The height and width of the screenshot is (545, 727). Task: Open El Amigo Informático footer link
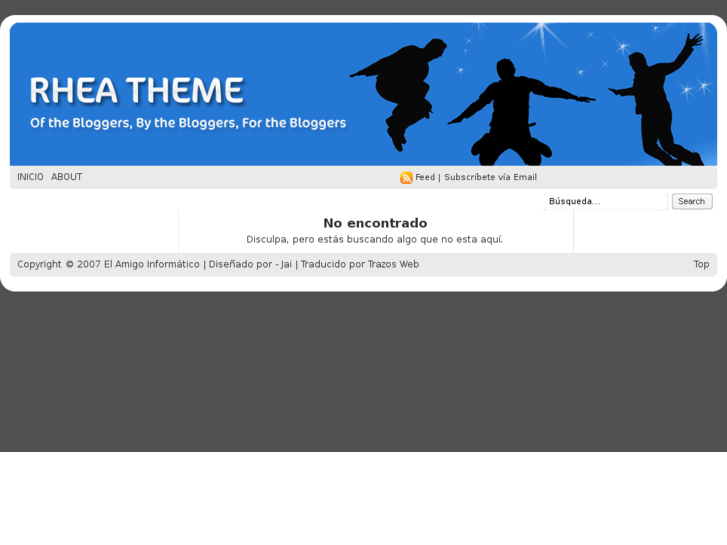[152, 264]
